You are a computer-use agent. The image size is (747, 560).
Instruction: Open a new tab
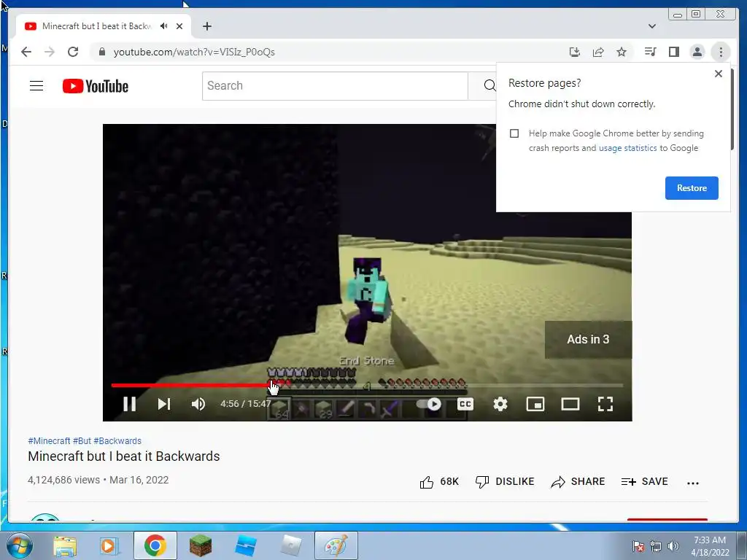[x=206, y=26]
